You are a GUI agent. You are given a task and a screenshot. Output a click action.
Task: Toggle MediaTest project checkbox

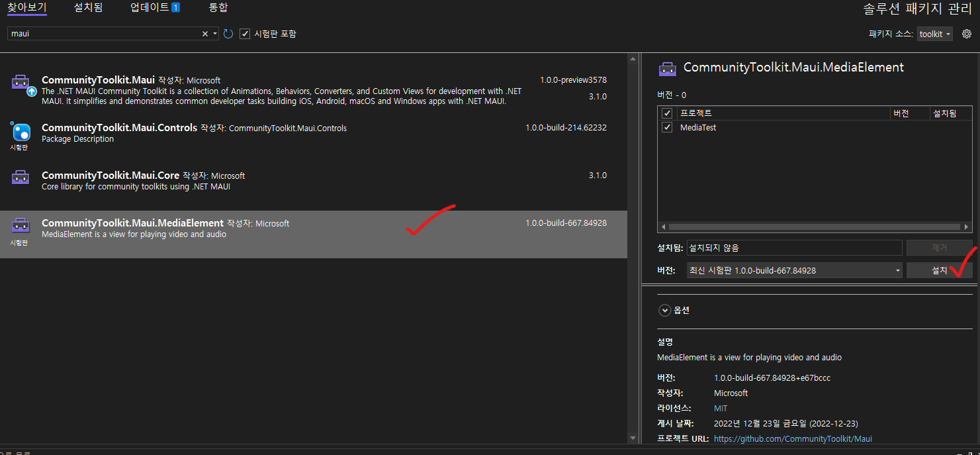click(667, 127)
